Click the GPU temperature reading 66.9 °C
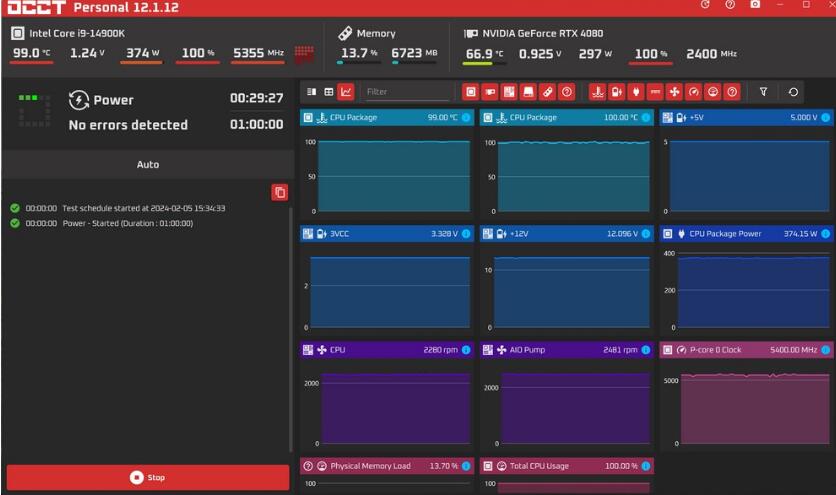 tap(484, 54)
